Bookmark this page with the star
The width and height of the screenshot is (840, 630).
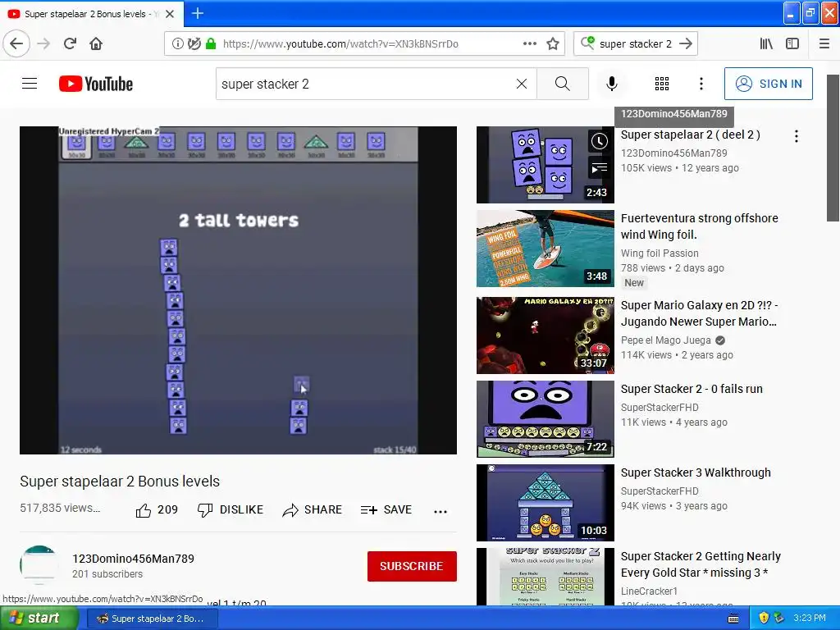click(553, 43)
